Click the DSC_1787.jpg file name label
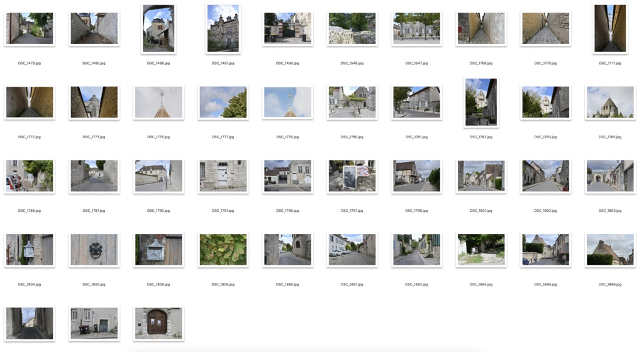Viewport: 644px width, 352px height. click(94, 211)
